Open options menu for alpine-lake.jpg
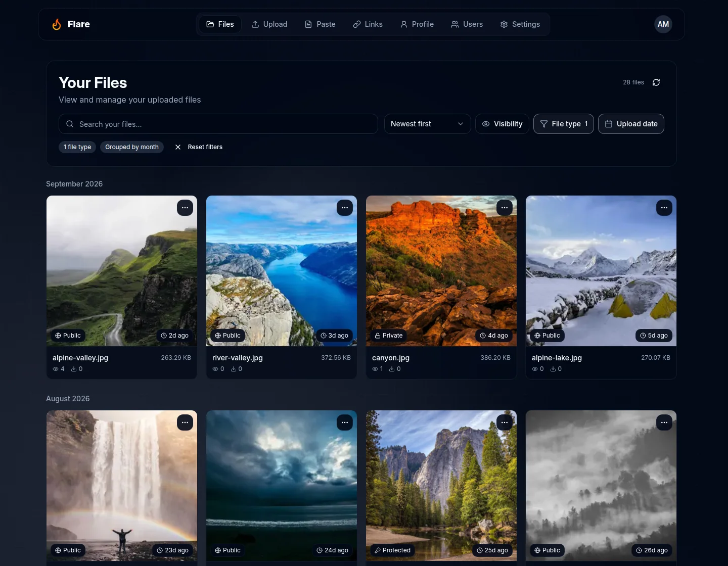The height and width of the screenshot is (566, 728). (x=664, y=208)
